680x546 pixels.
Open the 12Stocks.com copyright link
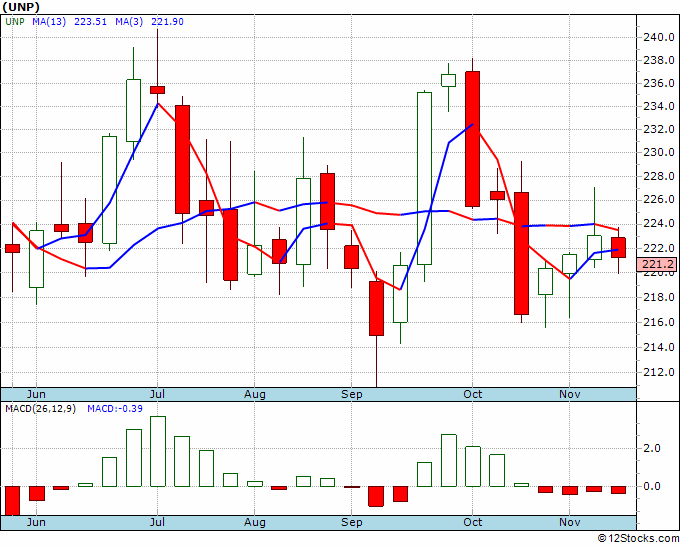tap(638, 539)
